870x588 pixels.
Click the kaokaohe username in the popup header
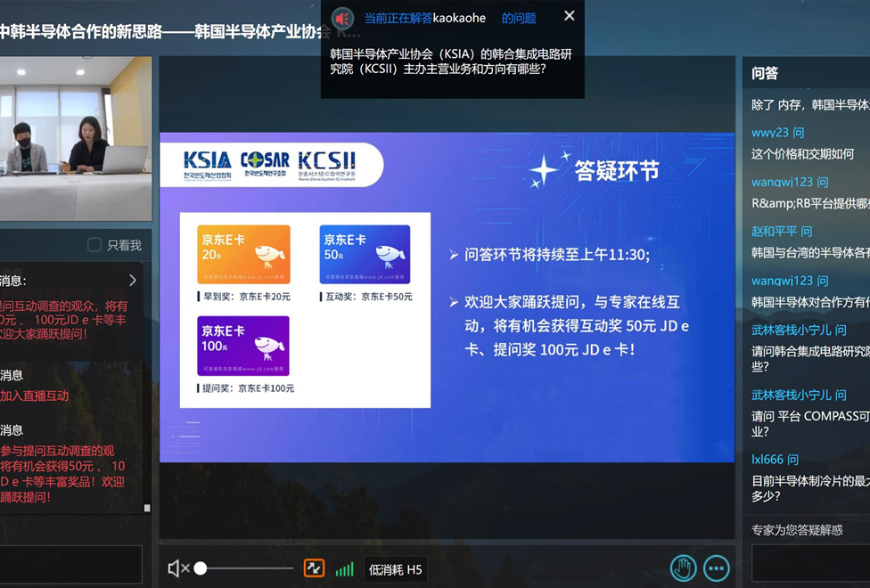tap(459, 19)
